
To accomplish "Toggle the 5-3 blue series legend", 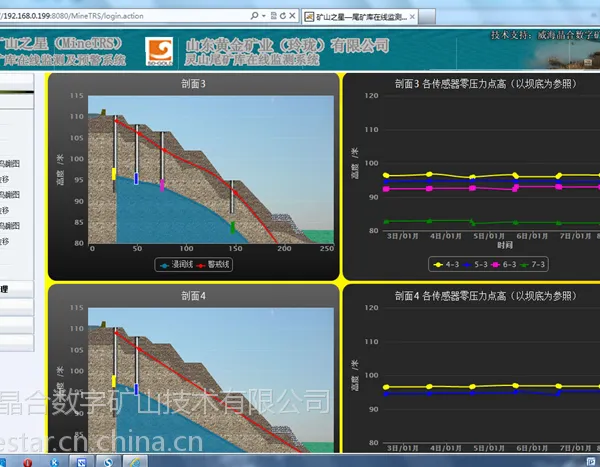I will [x=475, y=265].
